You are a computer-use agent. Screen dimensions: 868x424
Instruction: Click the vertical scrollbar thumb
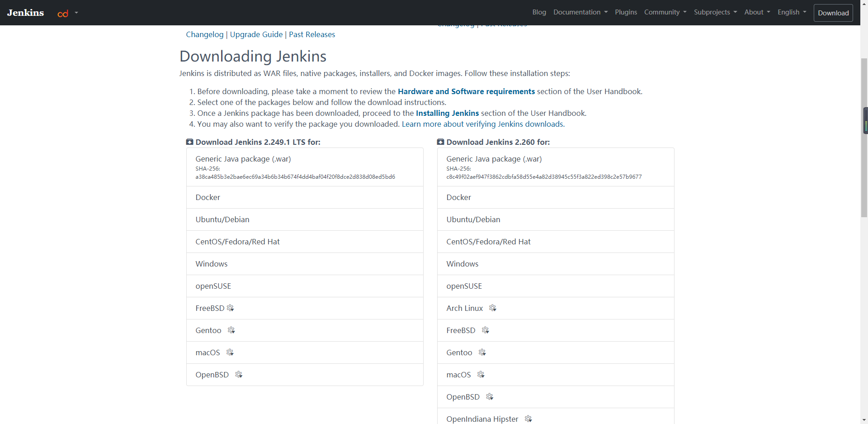pyautogui.click(x=864, y=138)
